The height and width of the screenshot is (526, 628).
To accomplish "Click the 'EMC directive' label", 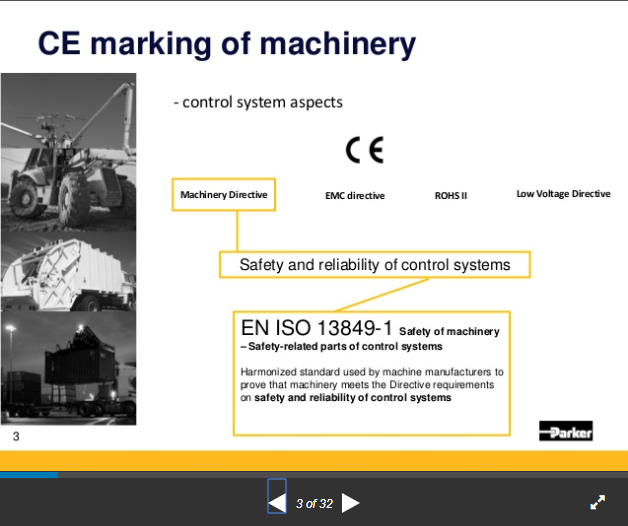I will 355,195.
